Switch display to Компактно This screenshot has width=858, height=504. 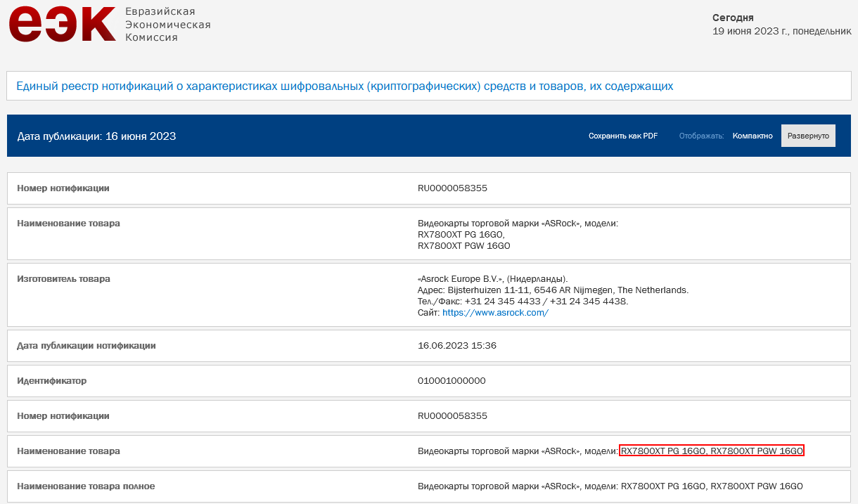pyautogui.click(x=753, y=136)
